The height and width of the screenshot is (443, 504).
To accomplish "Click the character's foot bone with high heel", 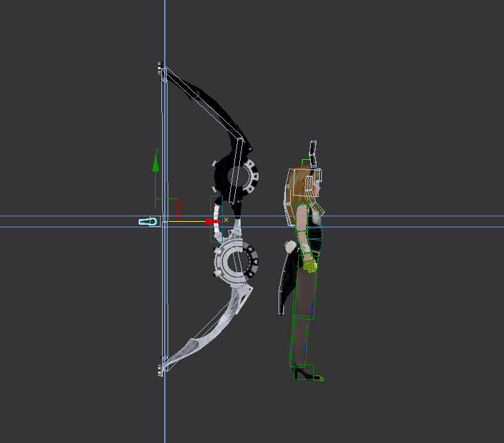I will (x=304, y=373).
